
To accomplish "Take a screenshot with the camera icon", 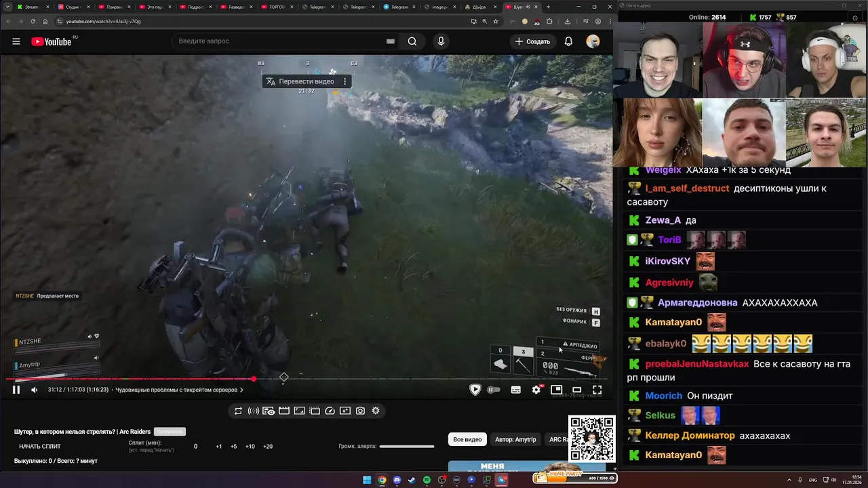I will (x=361, y=411).
